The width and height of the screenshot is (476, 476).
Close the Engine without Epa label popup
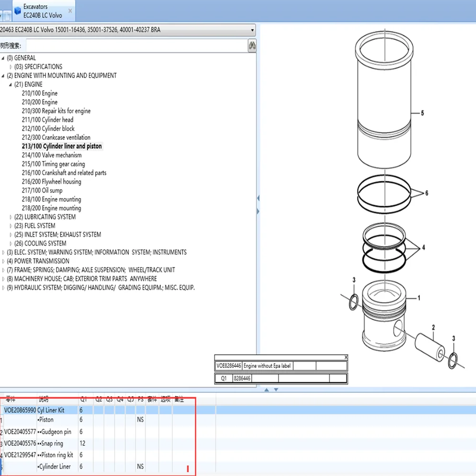click(x=346, y=357)
